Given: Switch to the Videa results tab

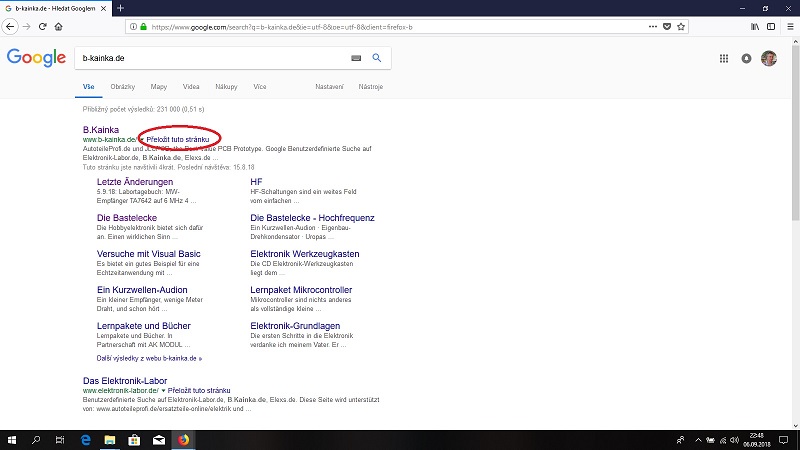Looking at the screenshot, I should point(191,87).
